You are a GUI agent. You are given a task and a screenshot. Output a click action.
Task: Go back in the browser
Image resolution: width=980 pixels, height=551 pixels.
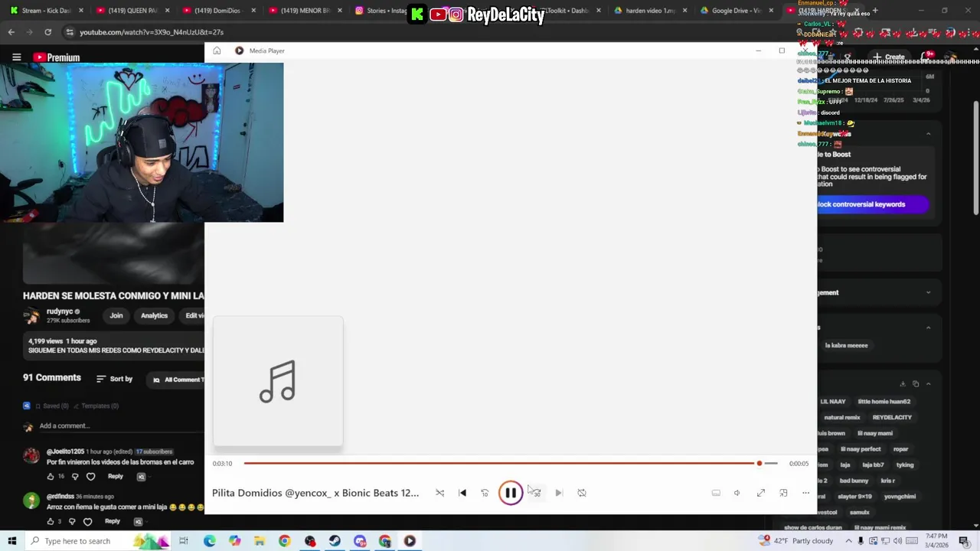tap(11, 32)
